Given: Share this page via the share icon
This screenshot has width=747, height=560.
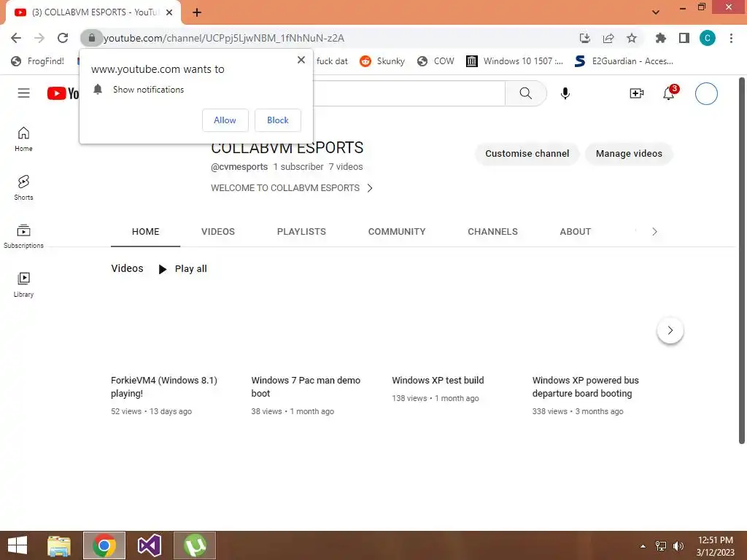Looking at the screenshot, I should point(608,38).
